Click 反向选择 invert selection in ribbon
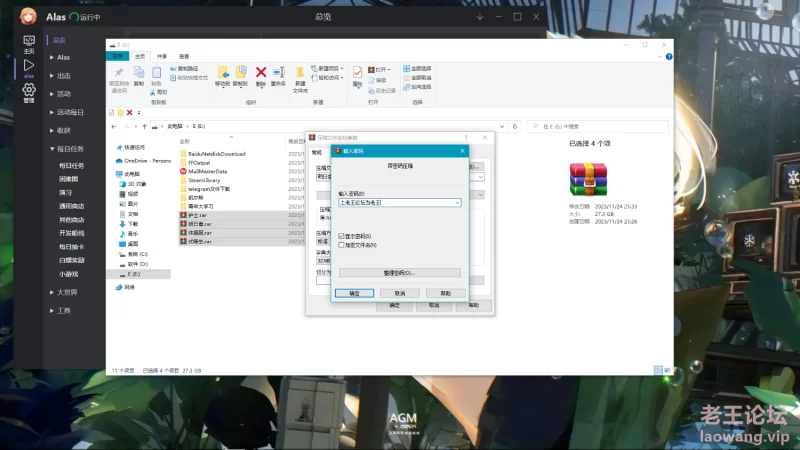 pos(417,87)
